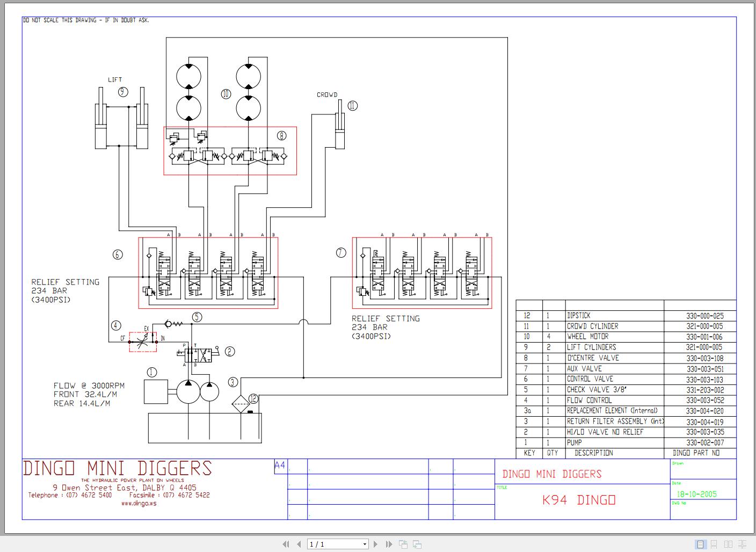Click the DINGO PART NO column header

pos(696,453)
